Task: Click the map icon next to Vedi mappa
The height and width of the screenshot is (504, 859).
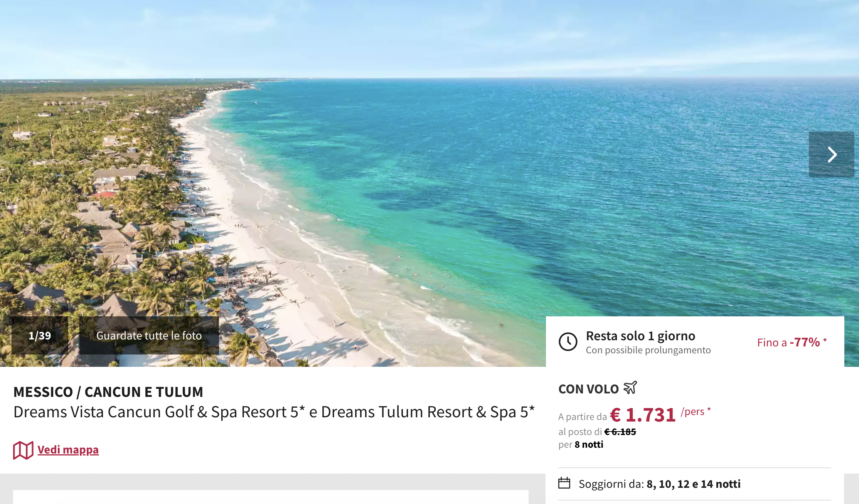Action: [23, 450]
